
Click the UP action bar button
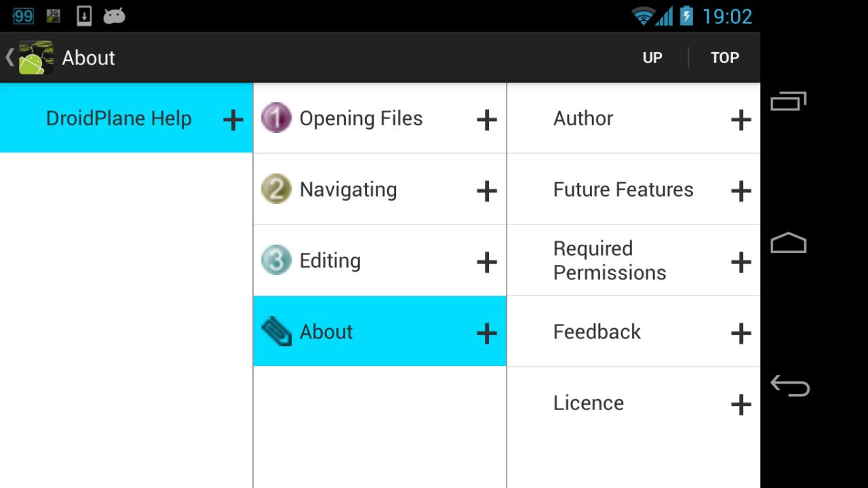pos(652,58)
